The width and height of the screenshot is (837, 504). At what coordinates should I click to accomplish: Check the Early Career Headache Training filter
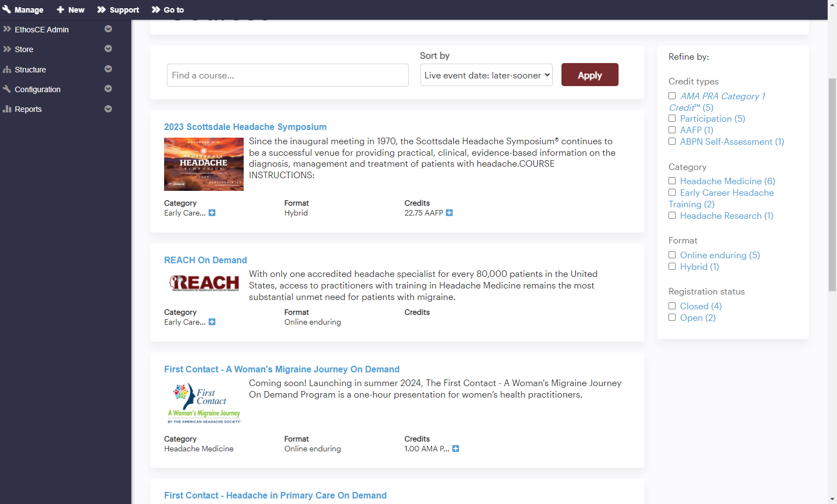[672, 192]
